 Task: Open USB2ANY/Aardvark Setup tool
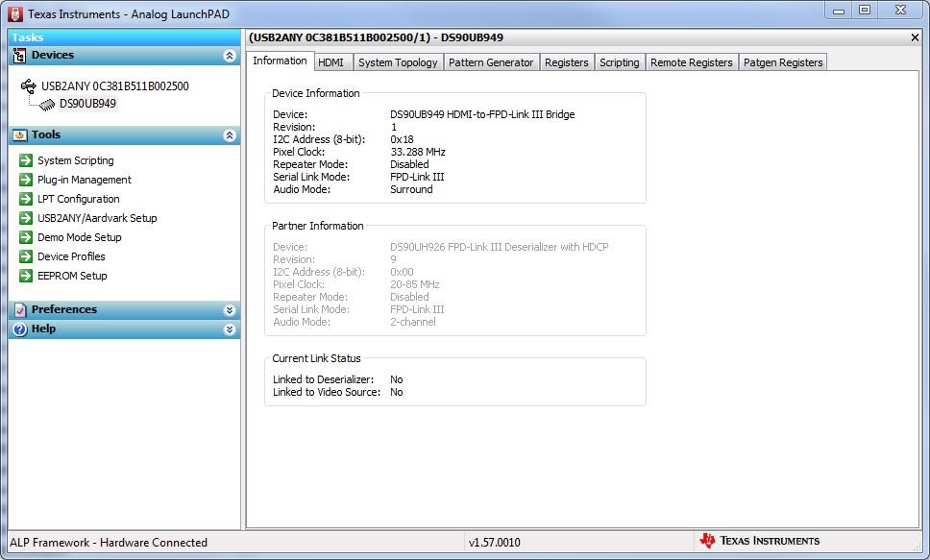point(97,218)
